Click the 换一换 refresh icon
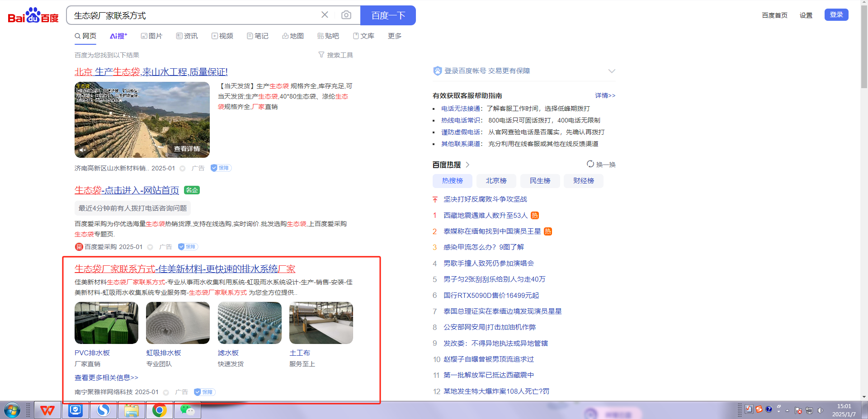The height and width of the screenshot is (419, 868). [590, 164]
